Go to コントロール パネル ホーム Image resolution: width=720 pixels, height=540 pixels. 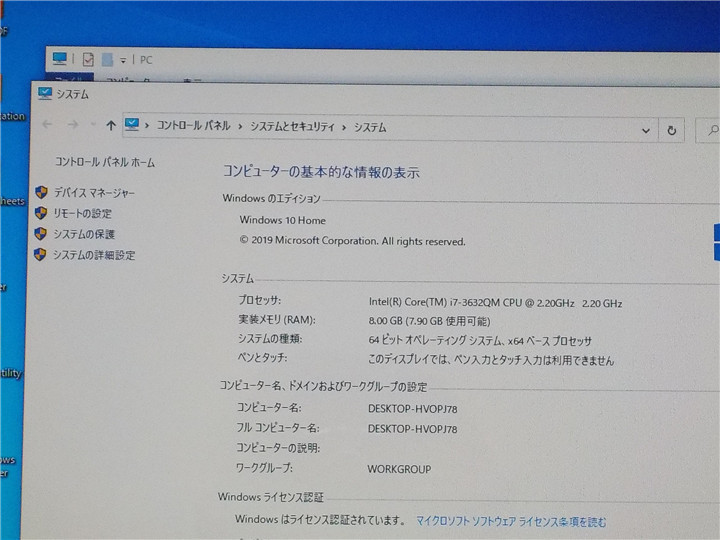click(x=105, y=162)
